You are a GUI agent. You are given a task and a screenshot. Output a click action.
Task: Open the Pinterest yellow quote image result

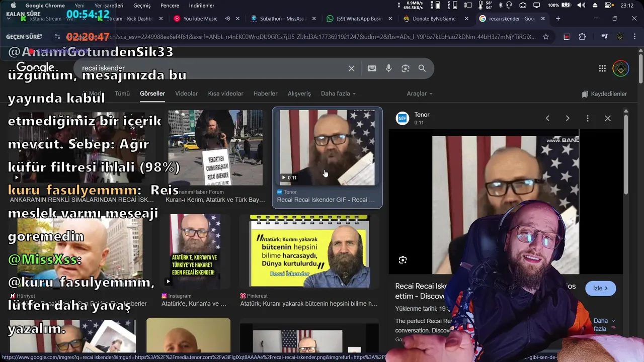tap(309, 251)
